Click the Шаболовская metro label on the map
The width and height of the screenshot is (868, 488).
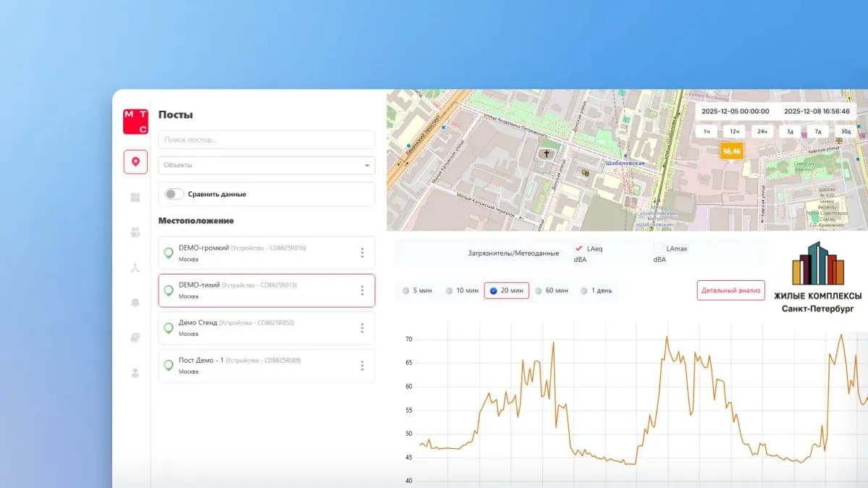[x=625, y=164]
